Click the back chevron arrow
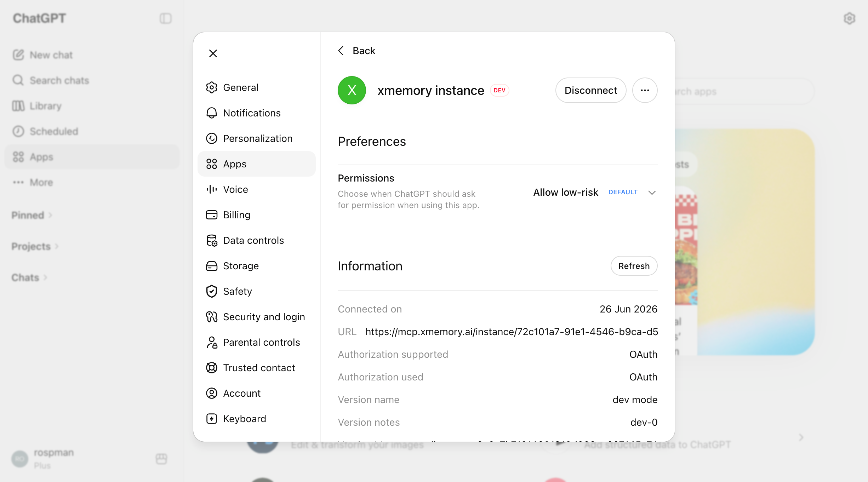 [x=341, y=51]
